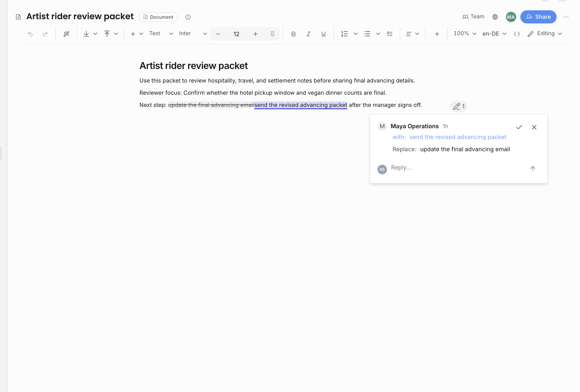
Task: Redo the last action
Action: (45, 34)
